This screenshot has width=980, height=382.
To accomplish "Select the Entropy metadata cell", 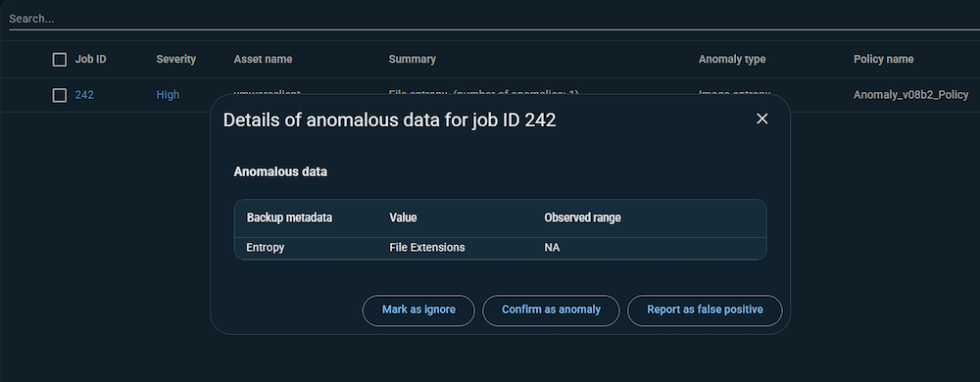I will click(x=266, y=248).
